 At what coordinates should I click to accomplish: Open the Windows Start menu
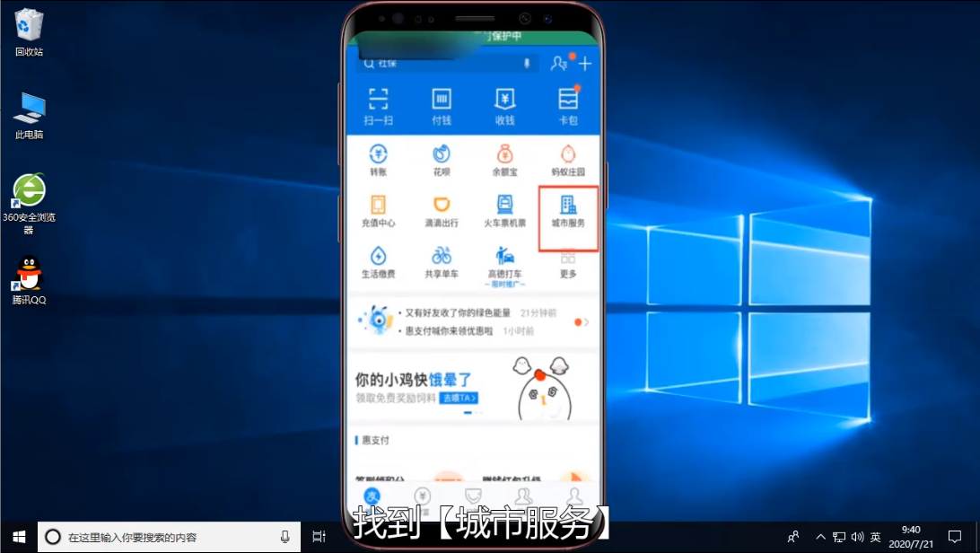tap(18, 537)
